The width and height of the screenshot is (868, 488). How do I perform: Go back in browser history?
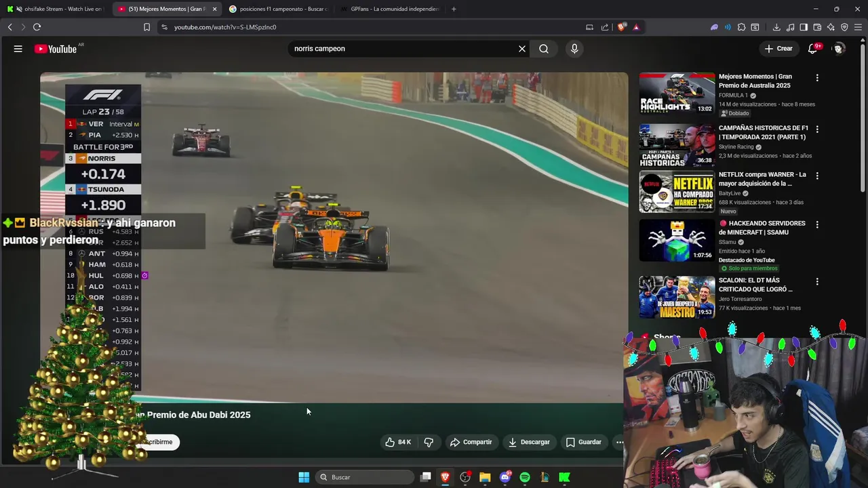click(x=10, y=27)
